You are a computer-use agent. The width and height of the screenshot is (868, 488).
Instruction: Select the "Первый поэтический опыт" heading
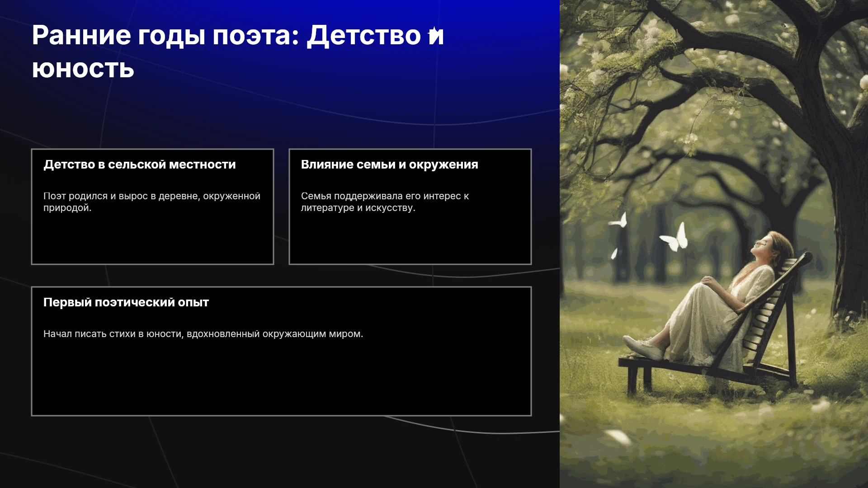click(x=126, y=302)
